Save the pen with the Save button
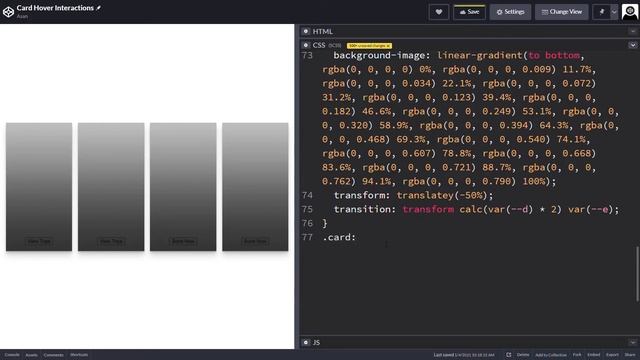640x360 pixels. pyautogui.click(x=469, y=12)
